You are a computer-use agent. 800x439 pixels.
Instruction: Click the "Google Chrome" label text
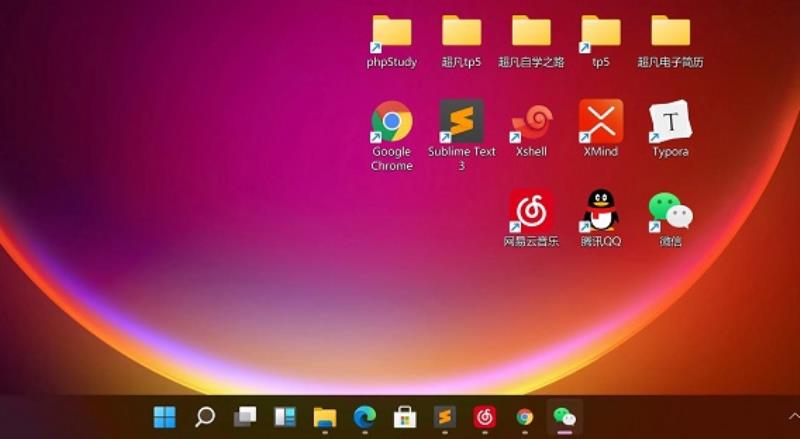(x=392, y=159)
